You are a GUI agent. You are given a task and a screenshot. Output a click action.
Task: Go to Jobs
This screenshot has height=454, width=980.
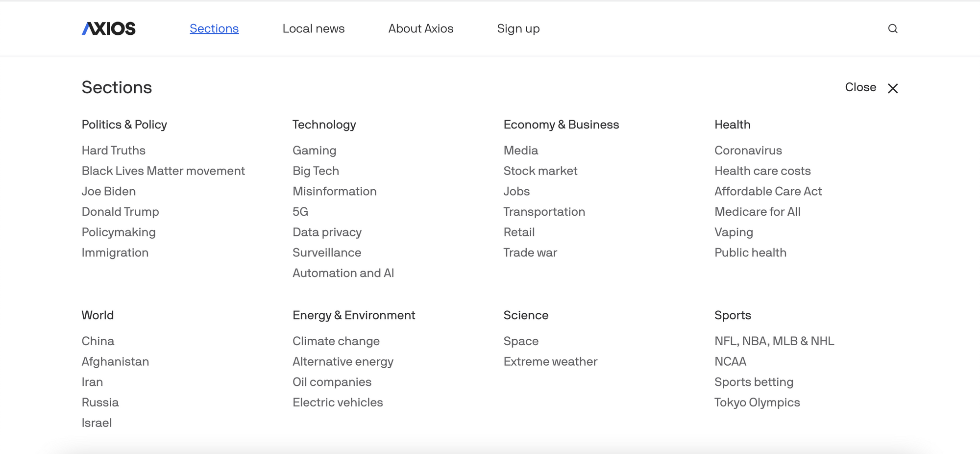point(517,192)
